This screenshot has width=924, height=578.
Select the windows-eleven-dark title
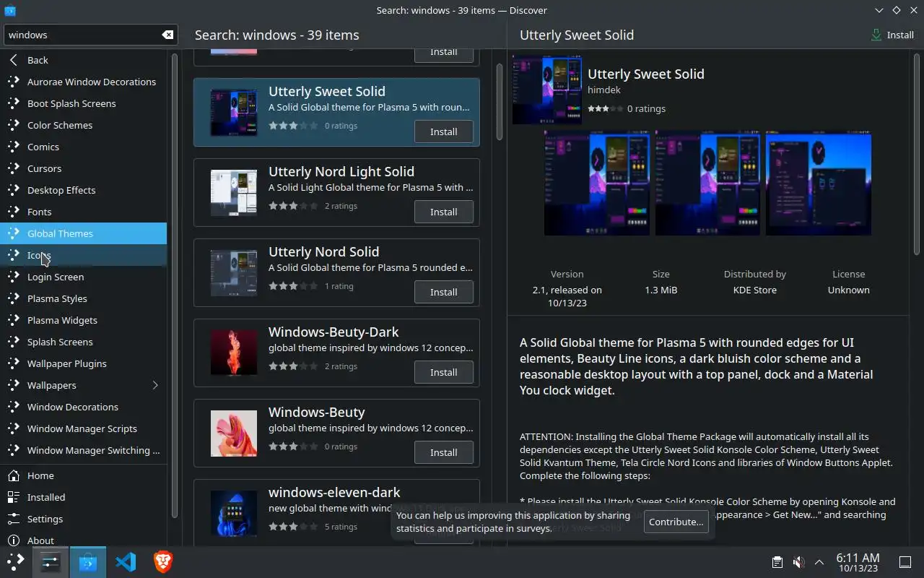pos(334,492)
